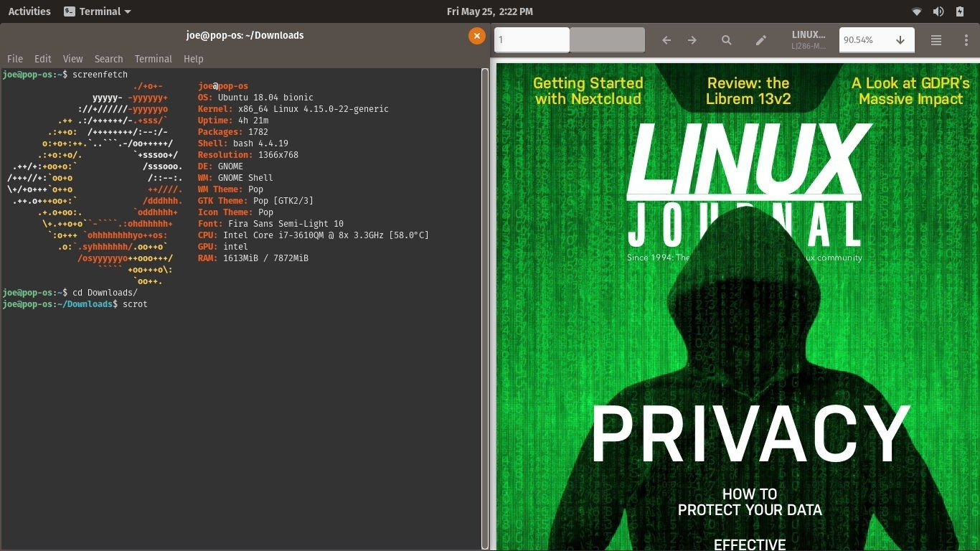This screenshot has height=551, width=980.
Task: Open the volume speaker indicator
Action: (x=938, y=11)
